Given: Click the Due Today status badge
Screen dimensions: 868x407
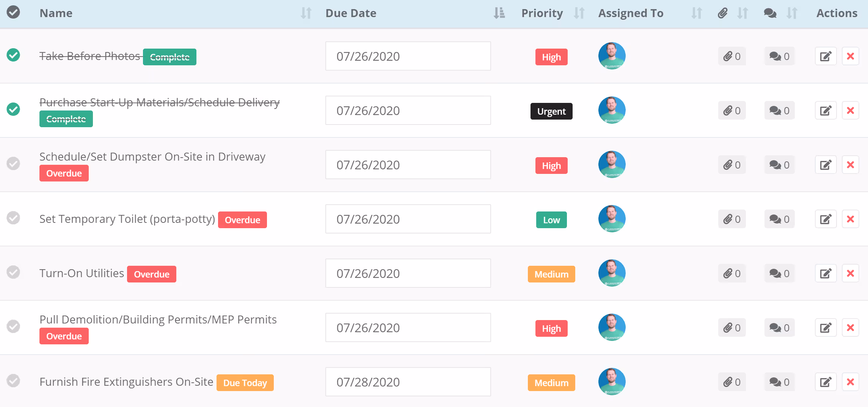Looking at the screenshot, I should [245, 383].
